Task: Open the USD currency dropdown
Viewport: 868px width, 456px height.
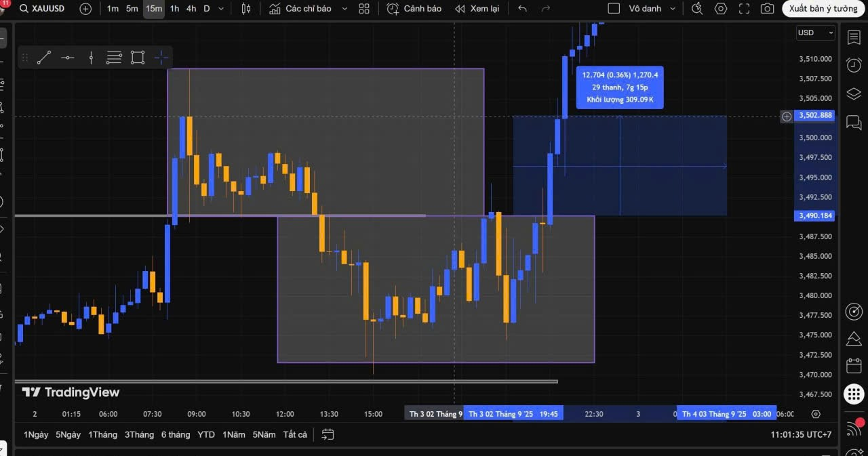Action: click(x=816, y=33)
